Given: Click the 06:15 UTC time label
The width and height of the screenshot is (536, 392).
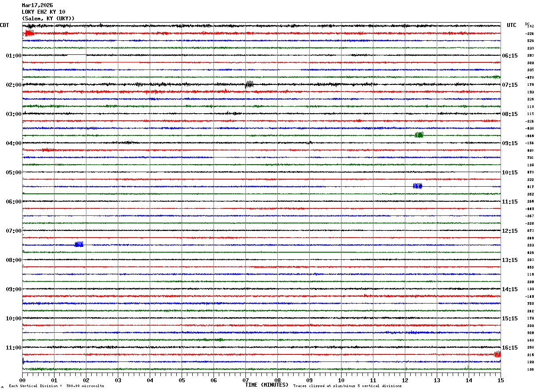Looking at the screenshot, I should pos(509,56).
